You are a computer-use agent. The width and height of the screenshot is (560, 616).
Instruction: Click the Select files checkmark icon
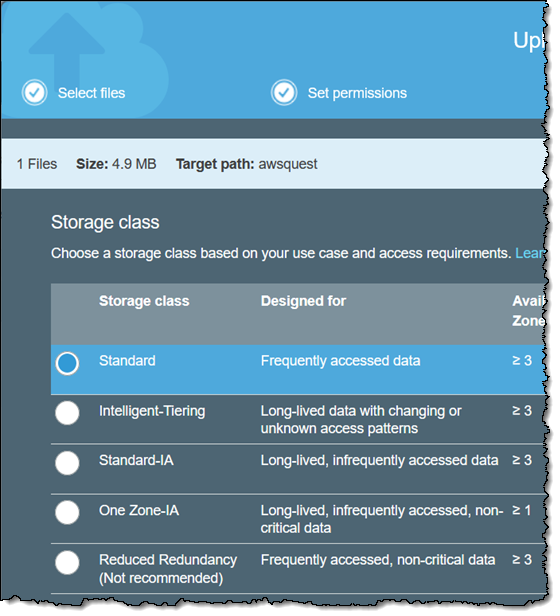click(x=35, y=93)
